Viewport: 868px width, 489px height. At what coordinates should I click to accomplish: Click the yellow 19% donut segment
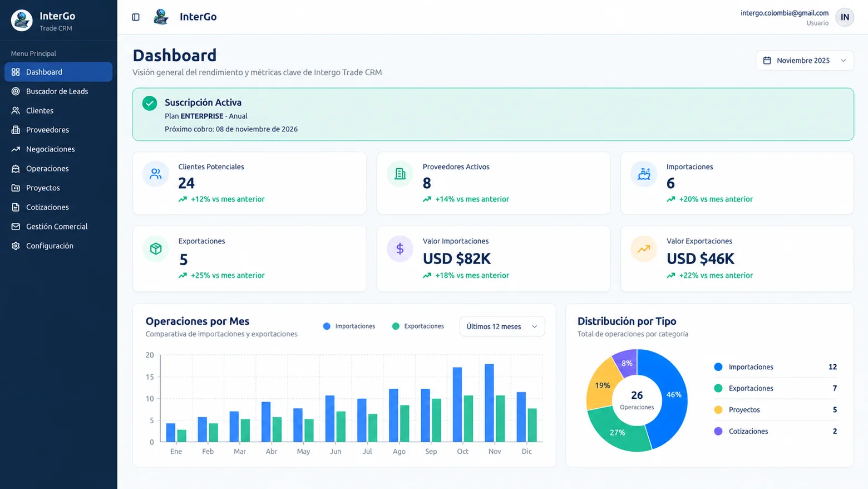[x=602, y=385]
